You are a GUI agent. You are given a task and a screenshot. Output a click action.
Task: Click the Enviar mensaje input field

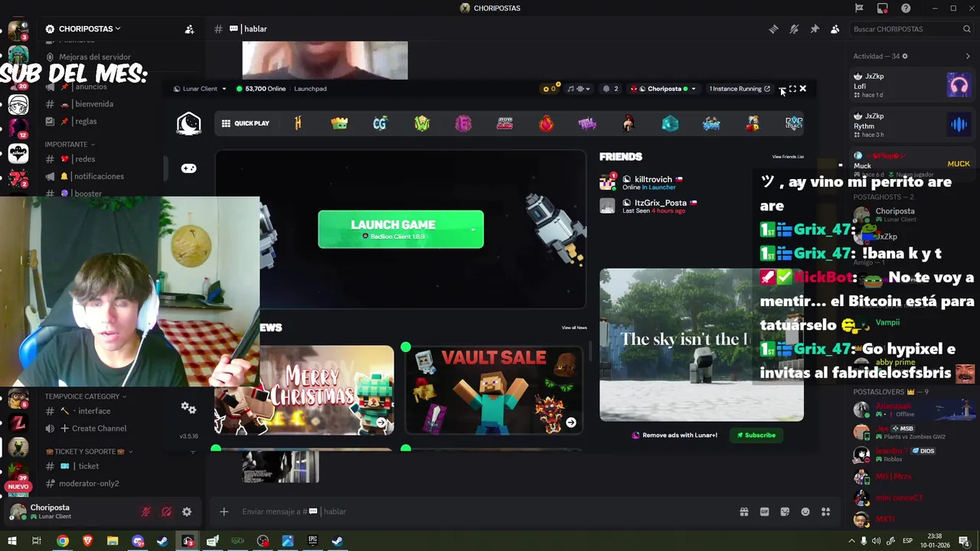[x=482, y=512]
